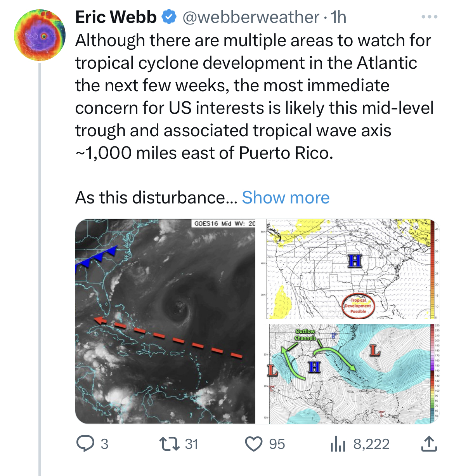Open the 1h timestamp link

click(x=338, y=17)
